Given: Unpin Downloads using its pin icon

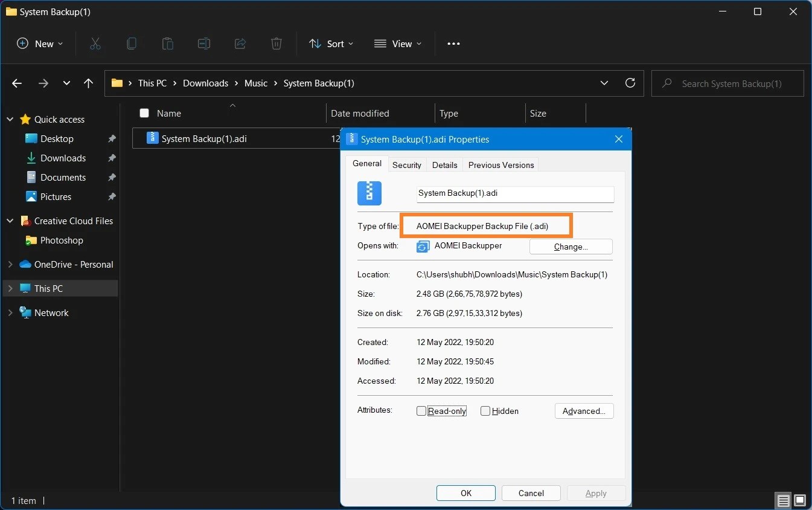Looking at the screenshot, I should point(112,158).
